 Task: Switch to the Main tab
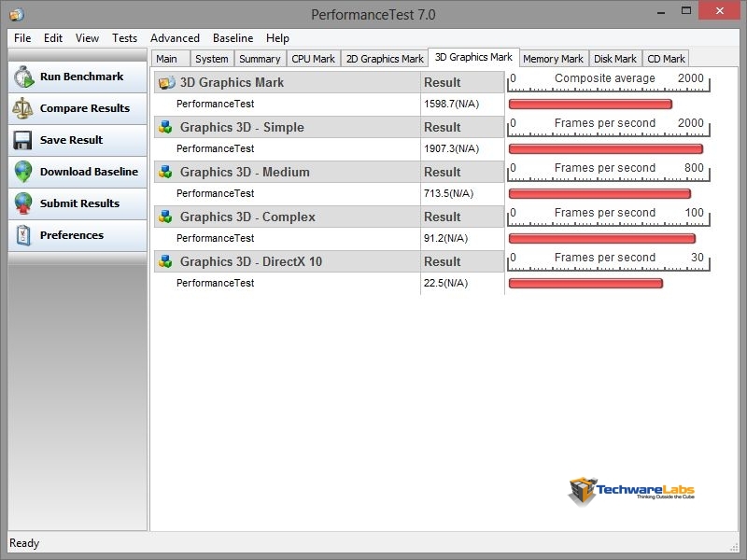click(x=171, y=59)
